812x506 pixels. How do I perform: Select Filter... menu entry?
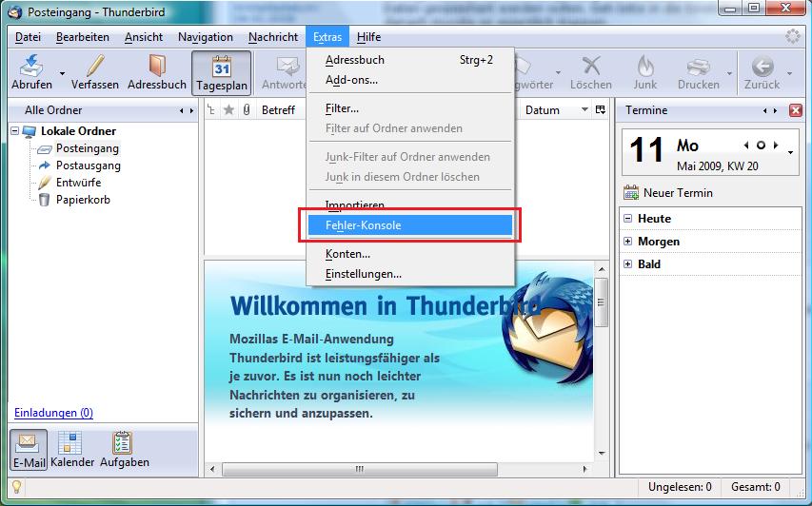point(409,108)
